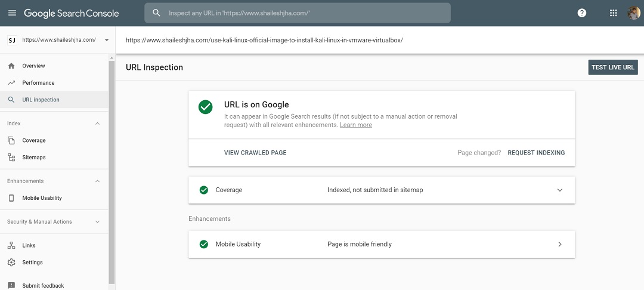Open the Links report
The width and height of the screenshot is (644, 290).
coord(29,245)
